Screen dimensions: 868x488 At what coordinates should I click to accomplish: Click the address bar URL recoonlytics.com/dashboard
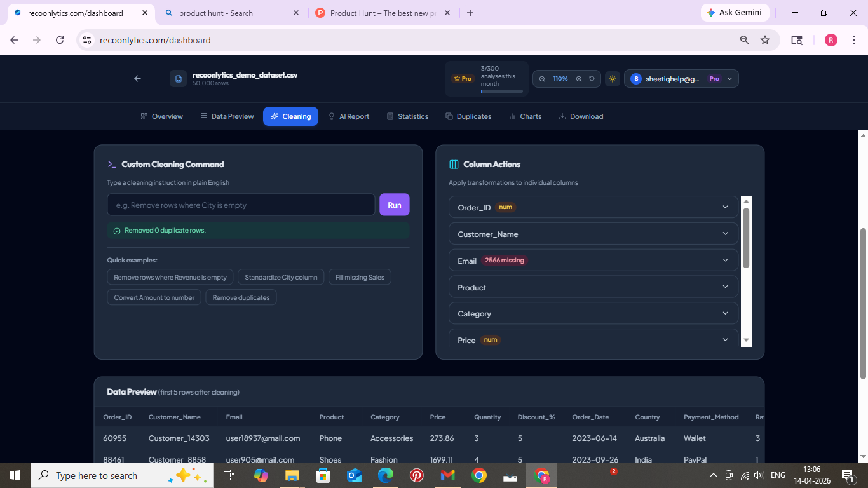(155, 40)
